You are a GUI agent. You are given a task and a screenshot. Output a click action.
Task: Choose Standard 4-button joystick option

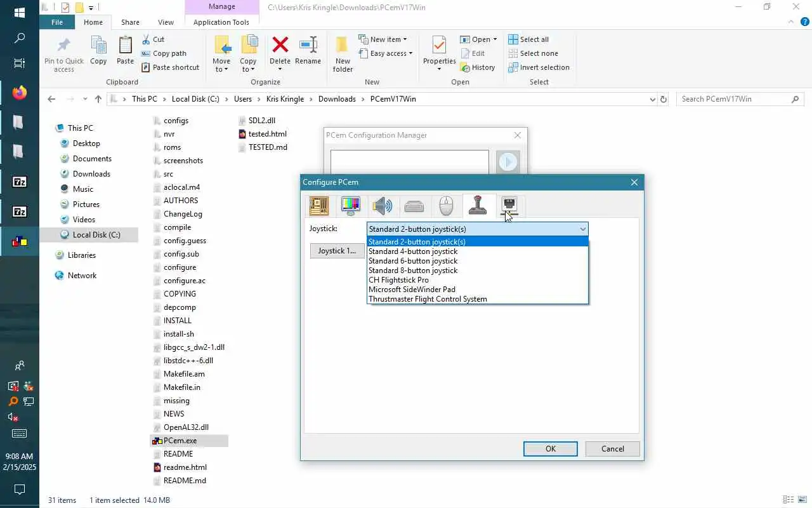coord(478,251)
